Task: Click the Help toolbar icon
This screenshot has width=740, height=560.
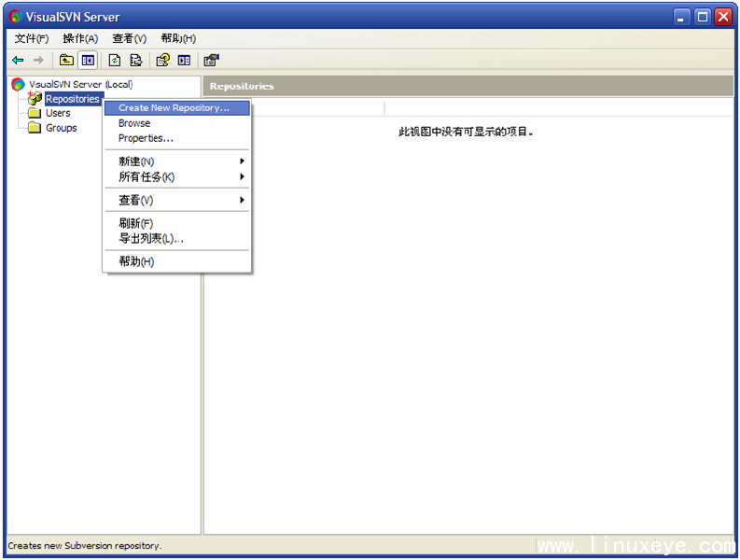Action: point(162,60)
